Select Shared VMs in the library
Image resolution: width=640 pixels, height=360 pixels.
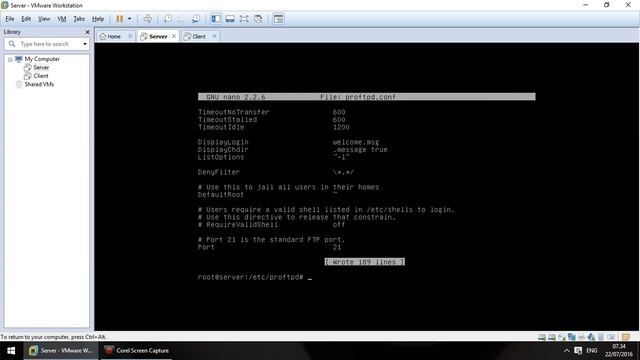(x=39, y=84)
